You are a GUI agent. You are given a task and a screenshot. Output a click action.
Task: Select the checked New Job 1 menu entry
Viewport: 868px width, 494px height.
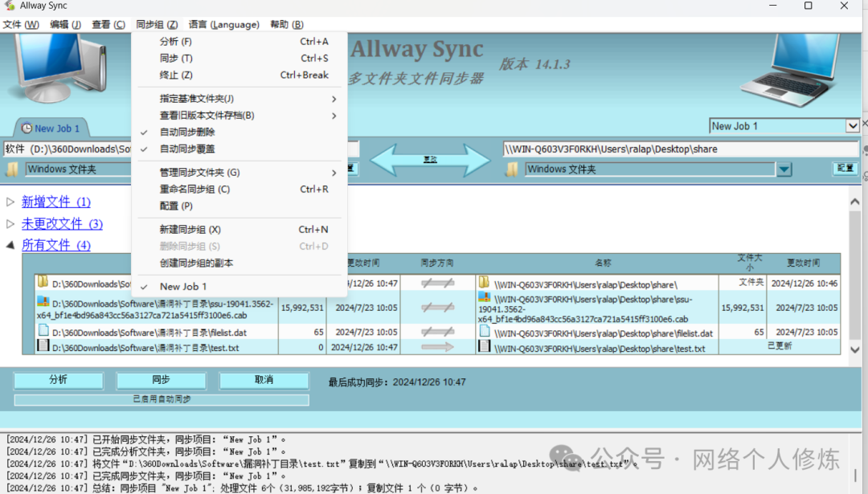[x=183, y=287]
